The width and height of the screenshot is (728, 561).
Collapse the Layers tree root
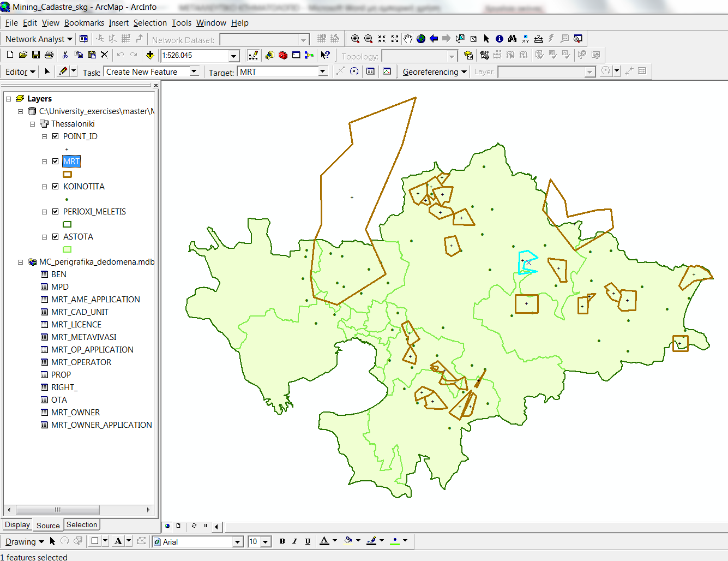(x=9, y=99)
